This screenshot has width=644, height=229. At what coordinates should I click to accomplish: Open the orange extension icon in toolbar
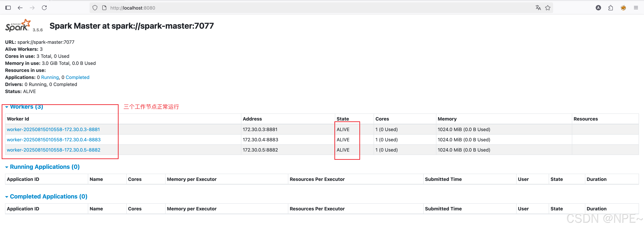pyautogui.click(x=623, y=8)
